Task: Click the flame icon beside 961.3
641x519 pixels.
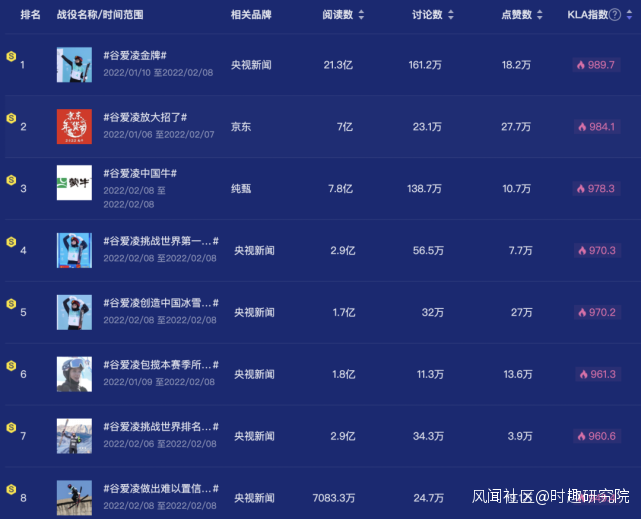Action: [583, 374]
